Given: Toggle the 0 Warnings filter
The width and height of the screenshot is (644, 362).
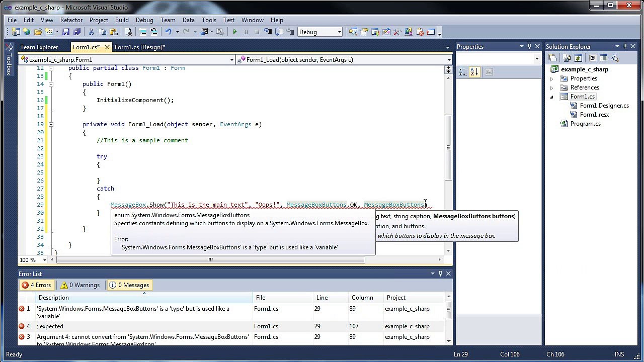Looking at the screenshot, I should click(x=80, y=285).
